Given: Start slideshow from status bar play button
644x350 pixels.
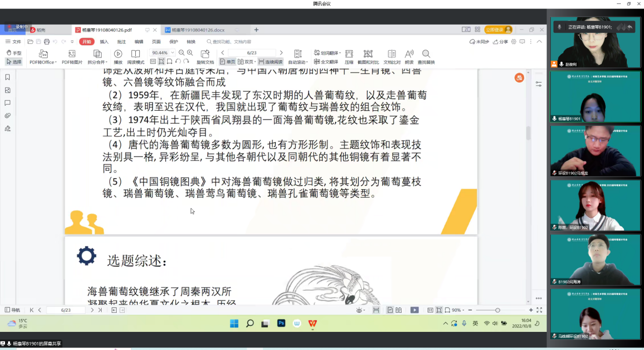Looking at the screenshot, I should [415, 310].
